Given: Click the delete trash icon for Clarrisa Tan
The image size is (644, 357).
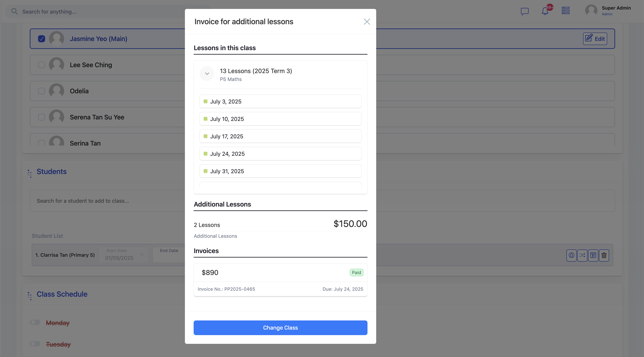Looking at the screenshot, I should click(x=604, y=255).
